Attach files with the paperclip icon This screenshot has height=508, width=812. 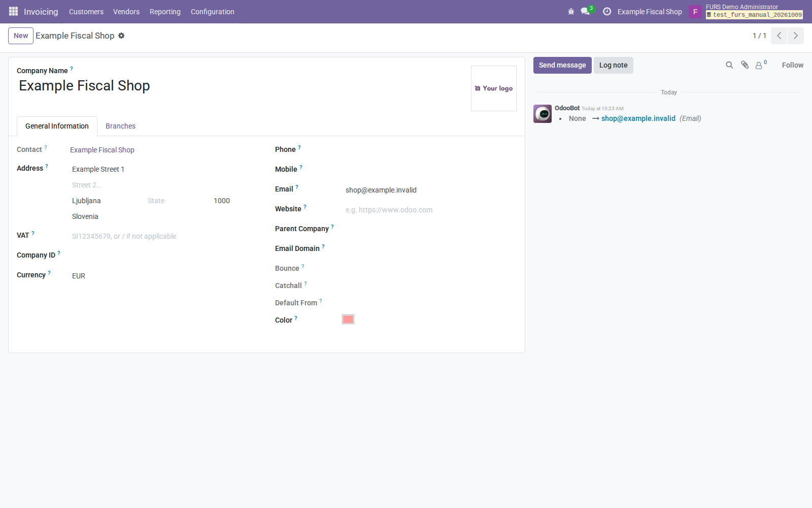[x=745, y=65]
